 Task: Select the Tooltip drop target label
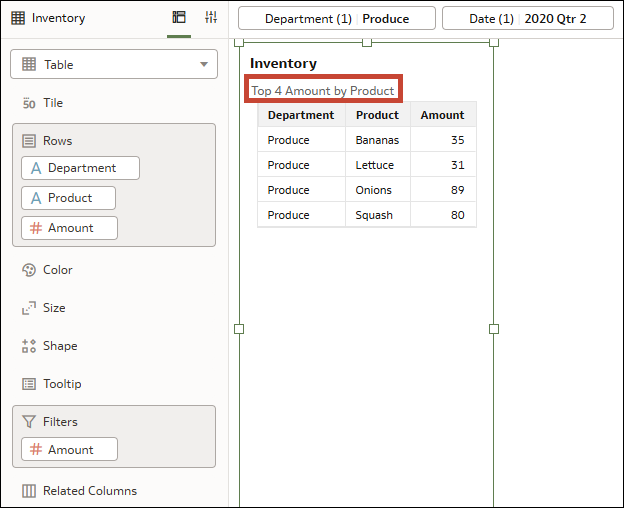[62, 384]
